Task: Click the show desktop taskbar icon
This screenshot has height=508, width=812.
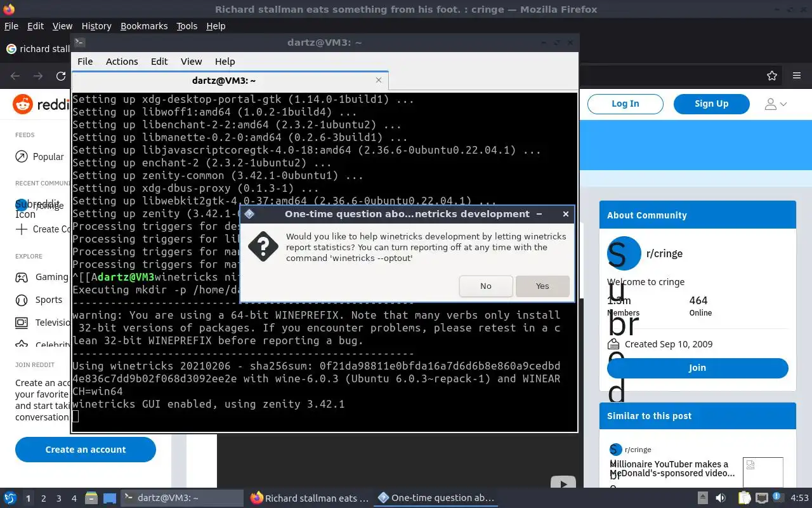Action: pos(110,498)
